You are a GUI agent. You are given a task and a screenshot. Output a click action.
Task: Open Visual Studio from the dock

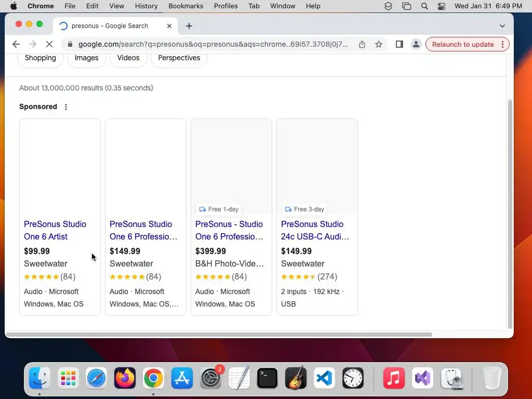pyautogui.click(x=422, y=378)
